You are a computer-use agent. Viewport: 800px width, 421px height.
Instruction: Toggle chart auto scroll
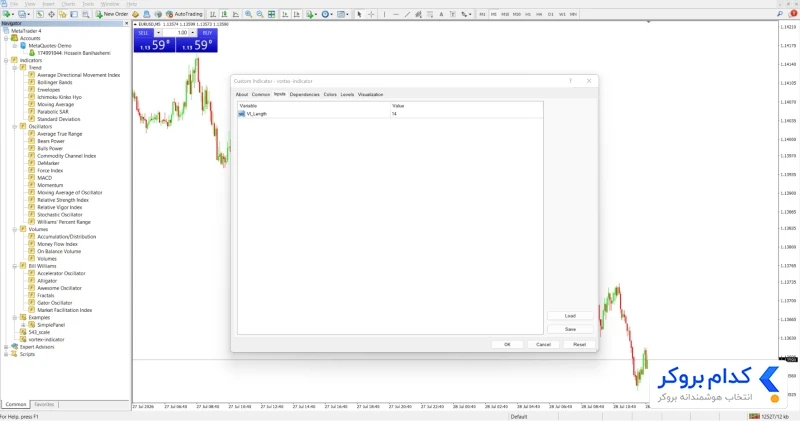(x=285, y=14)
